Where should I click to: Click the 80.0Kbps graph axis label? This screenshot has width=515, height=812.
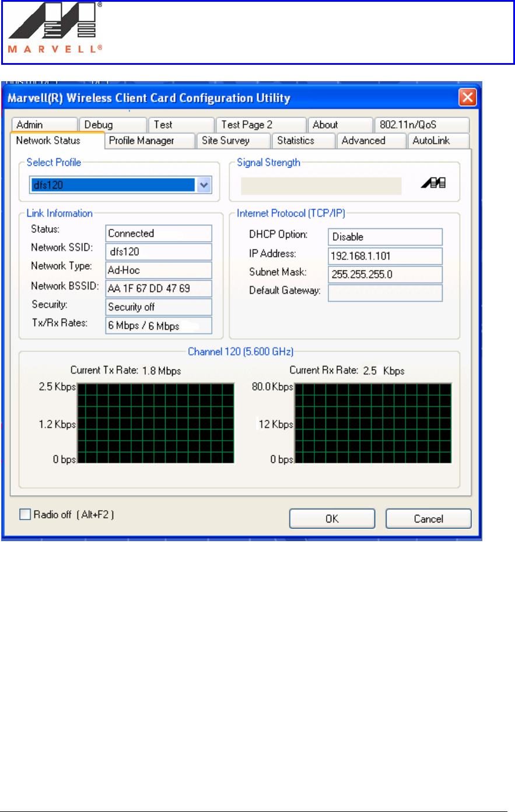point(272,387)
